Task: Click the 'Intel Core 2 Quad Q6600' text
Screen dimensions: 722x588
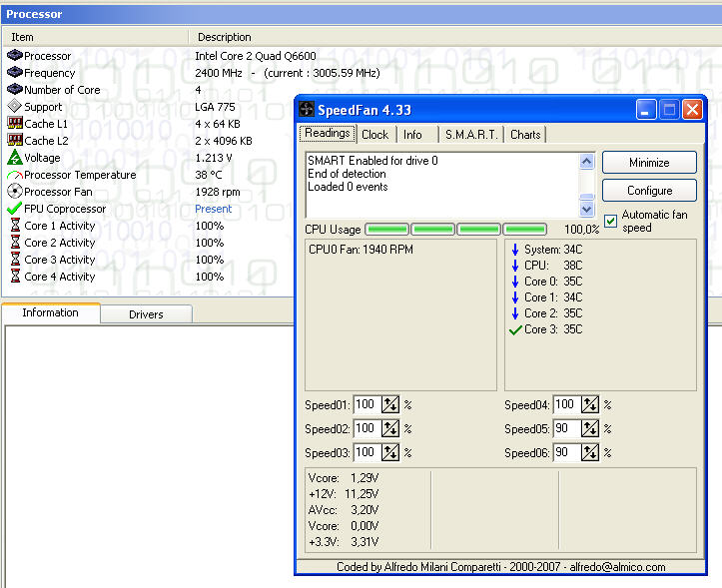Action: (256, 56)
